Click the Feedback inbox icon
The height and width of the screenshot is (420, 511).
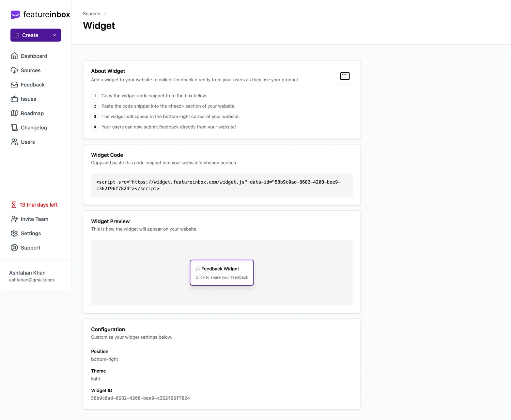[x=14, y=85]
